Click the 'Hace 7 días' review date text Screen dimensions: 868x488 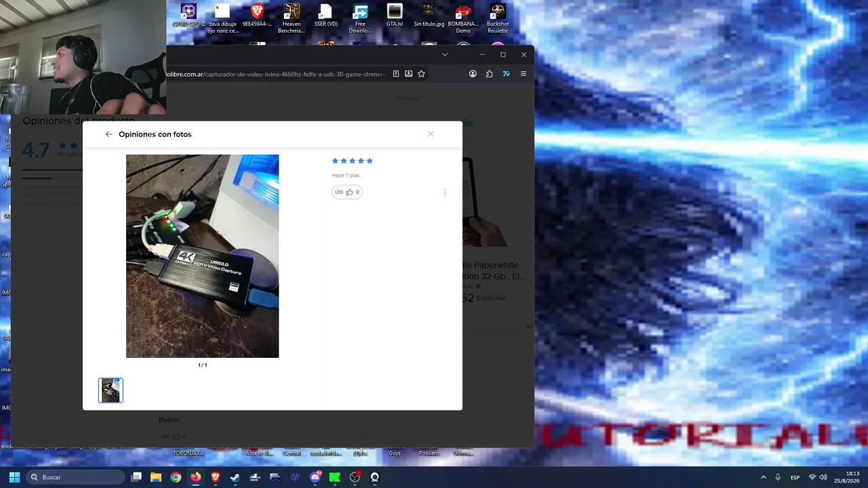point(345,176)
